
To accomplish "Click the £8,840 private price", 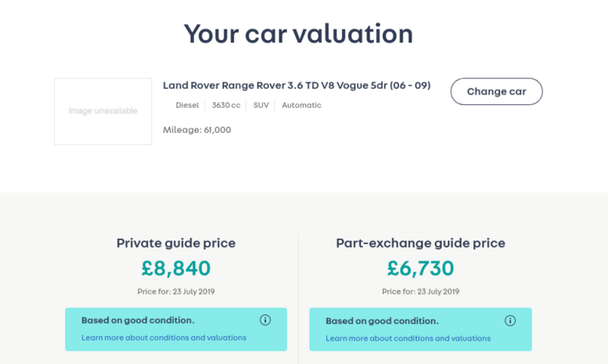I will (x=176, y=268).
